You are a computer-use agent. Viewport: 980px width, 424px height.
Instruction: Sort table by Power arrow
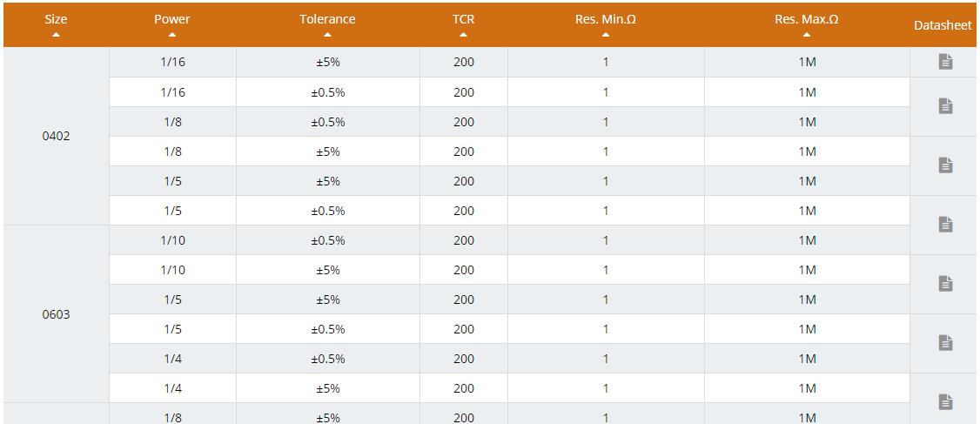coord(172,35)
